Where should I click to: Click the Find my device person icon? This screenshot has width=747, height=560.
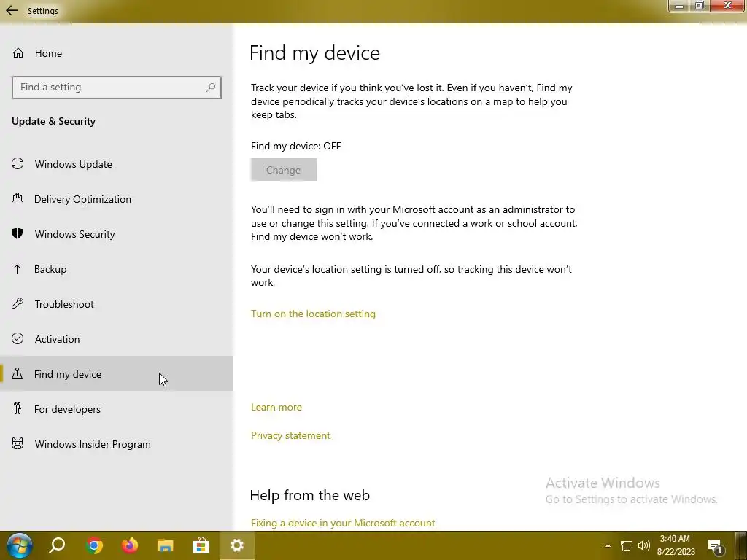(18, 373)
